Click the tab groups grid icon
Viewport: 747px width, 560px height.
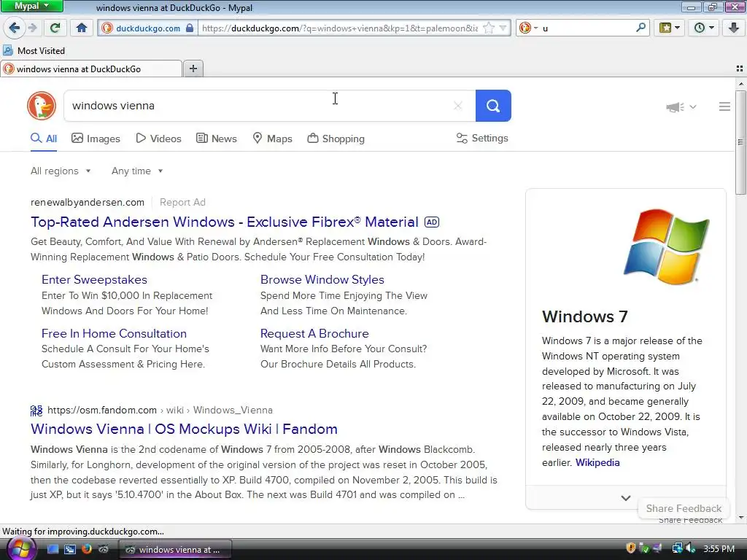point(740,69)
